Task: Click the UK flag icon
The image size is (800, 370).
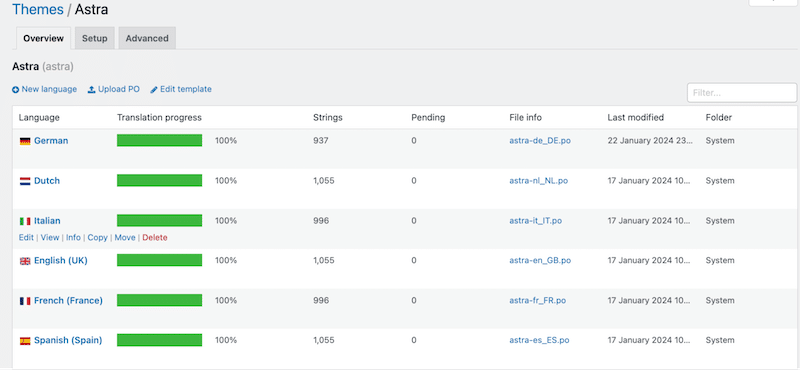Action: (25, 261)
